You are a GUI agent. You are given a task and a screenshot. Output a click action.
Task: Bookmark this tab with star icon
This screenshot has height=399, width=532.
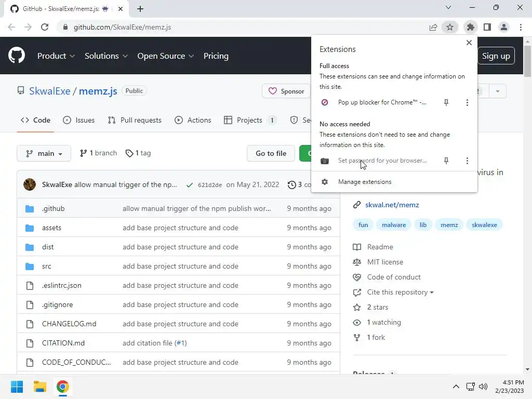click(x=450, y=27)
